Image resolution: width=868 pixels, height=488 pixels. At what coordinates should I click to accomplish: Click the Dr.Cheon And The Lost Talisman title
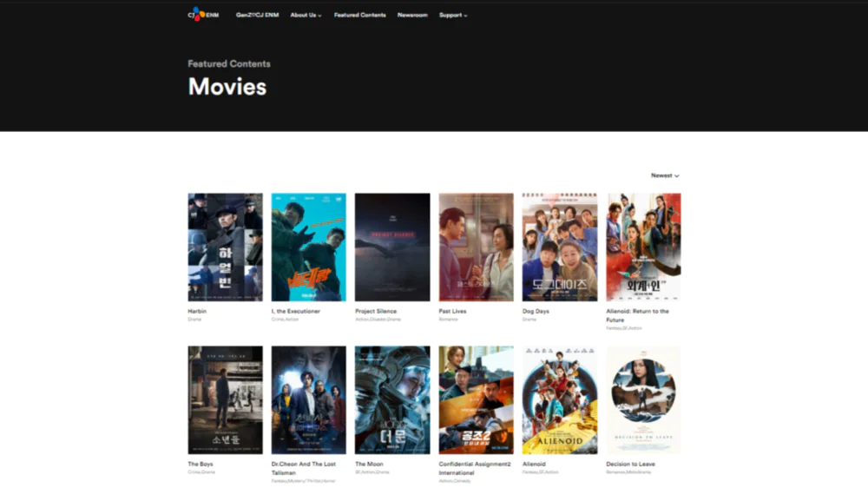(303, 469)
